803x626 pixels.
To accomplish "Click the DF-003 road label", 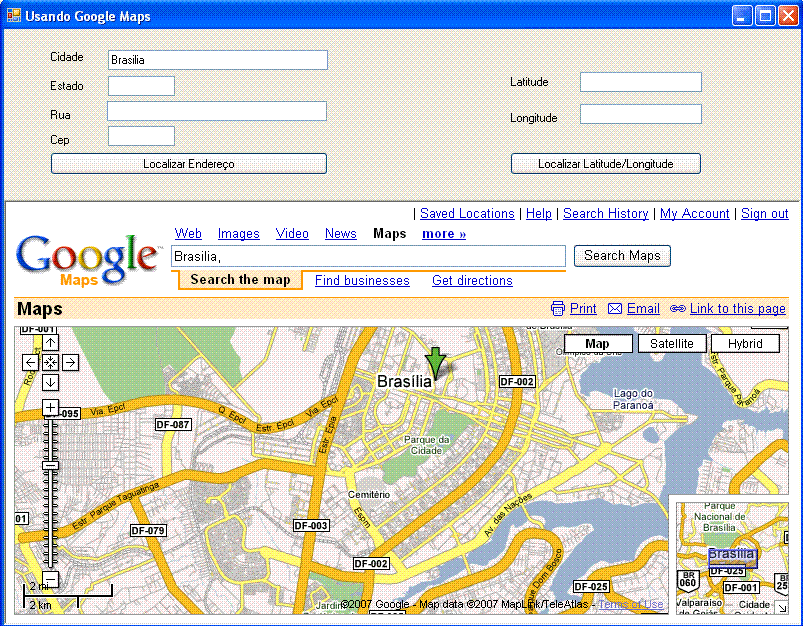I will point(311,526).
